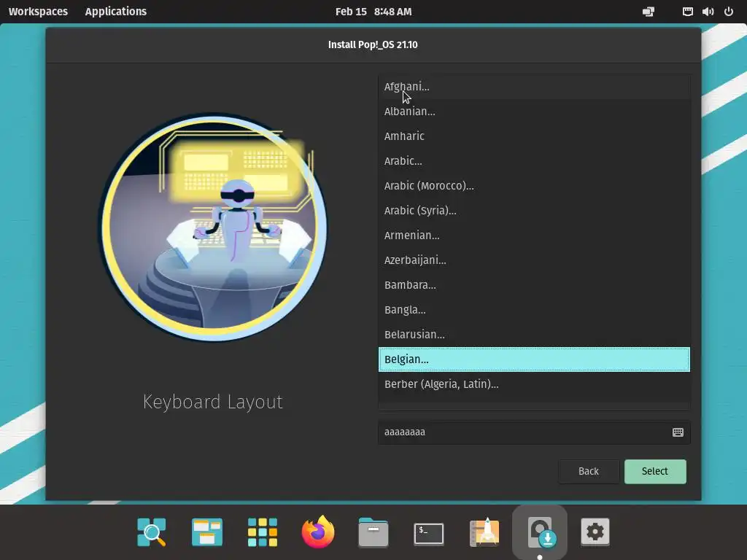Launch the Terminal from the dock
Image resolution: width=747 pixels, height=560 pixels.
pyautogui.click(x=429, y=533)
